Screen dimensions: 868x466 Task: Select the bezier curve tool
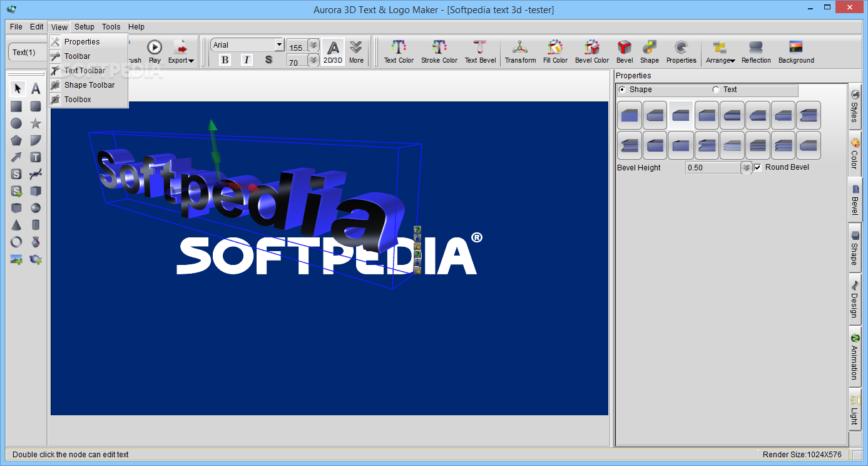click(x=36, y=174)
